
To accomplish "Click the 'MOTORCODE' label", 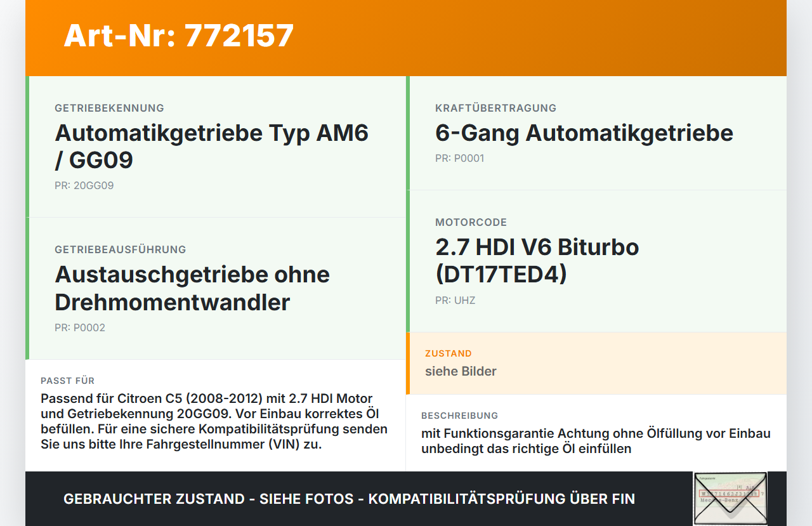I will click(471, 222).
